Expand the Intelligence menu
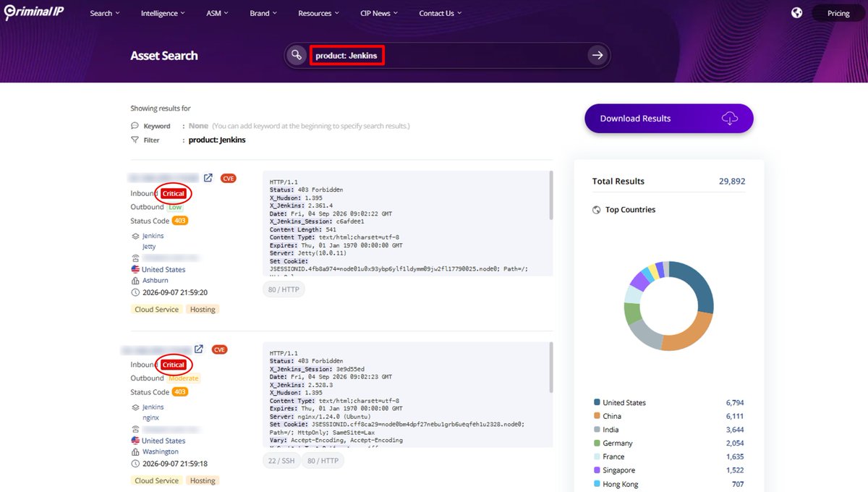The image size is (868, 492). (163, 13)
